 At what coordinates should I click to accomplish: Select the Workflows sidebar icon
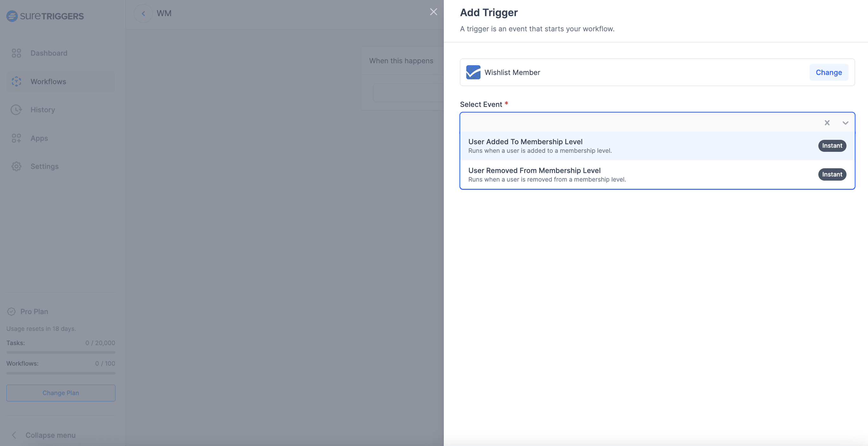(x=16, y=82)
